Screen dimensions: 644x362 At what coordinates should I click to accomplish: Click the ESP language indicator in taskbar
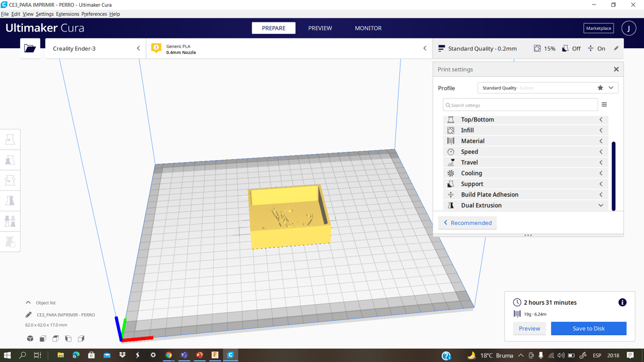click(597, 356)
